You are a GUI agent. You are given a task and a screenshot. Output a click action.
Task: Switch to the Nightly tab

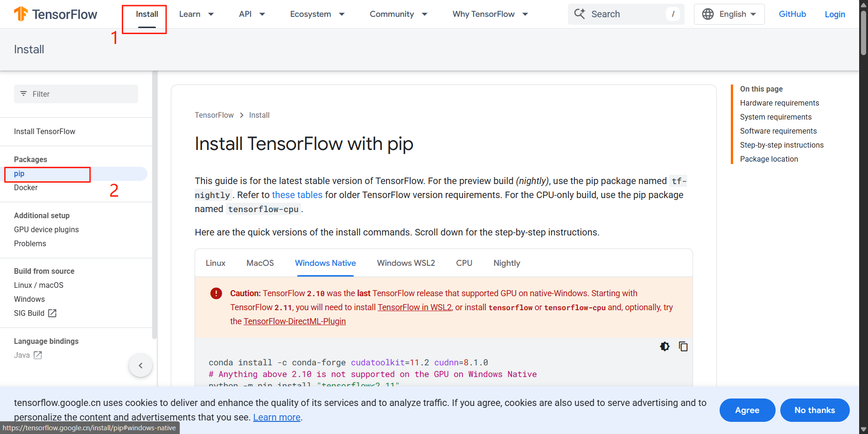[x=507, y=263]
